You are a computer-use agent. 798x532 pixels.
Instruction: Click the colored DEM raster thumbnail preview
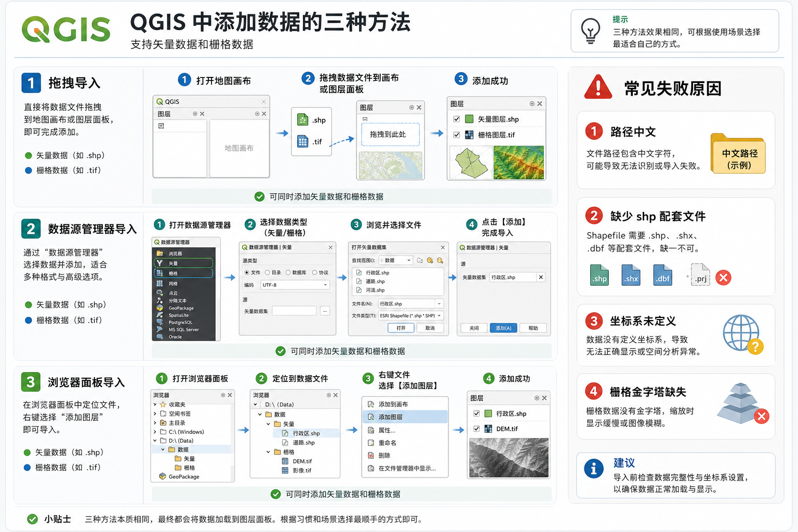[x=519, y=163]
